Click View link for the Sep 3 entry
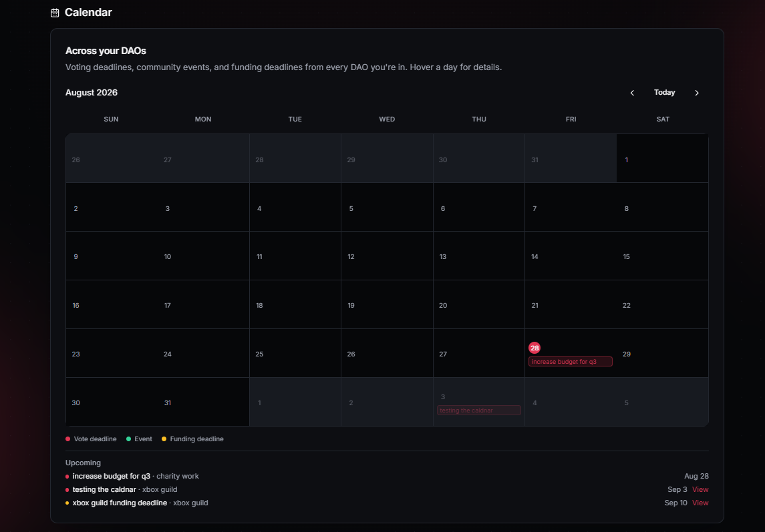This screenshot has width=765, height=532. 700,489
